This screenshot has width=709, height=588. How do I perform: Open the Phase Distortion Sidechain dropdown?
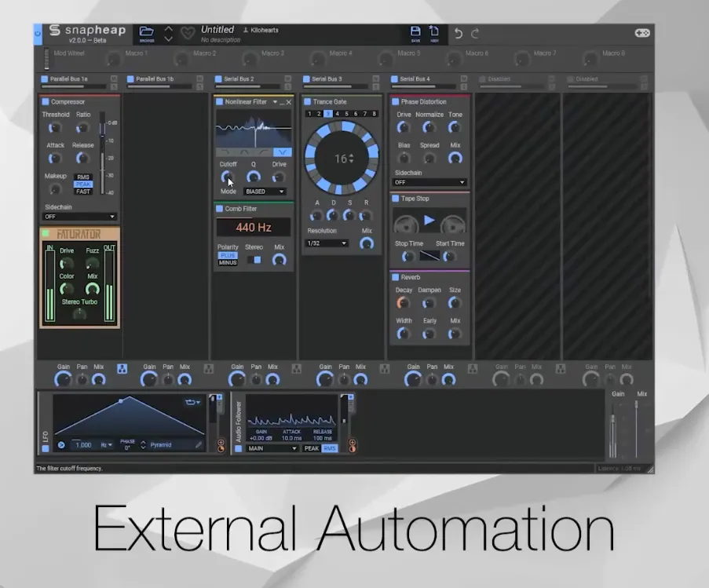429,183
